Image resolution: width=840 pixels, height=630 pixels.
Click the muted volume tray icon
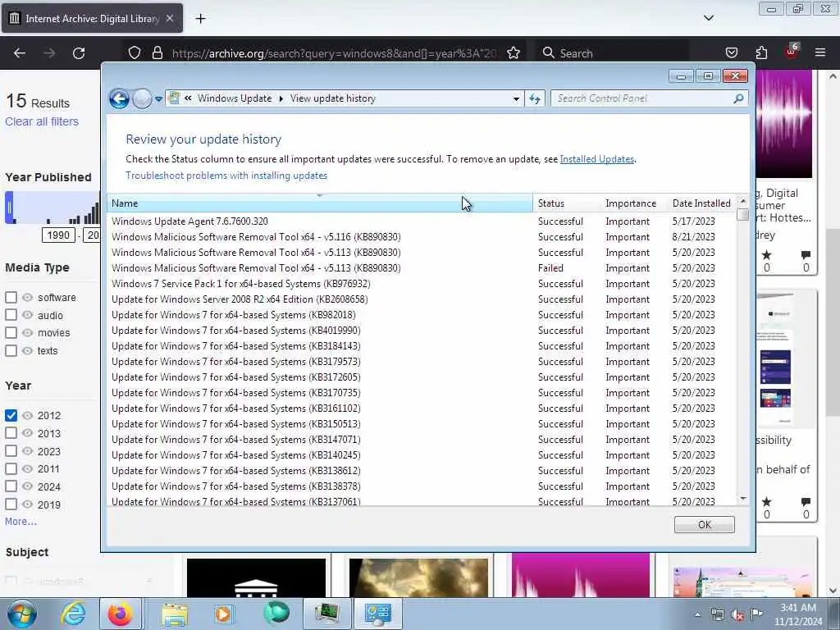click(x=737, y=615)
